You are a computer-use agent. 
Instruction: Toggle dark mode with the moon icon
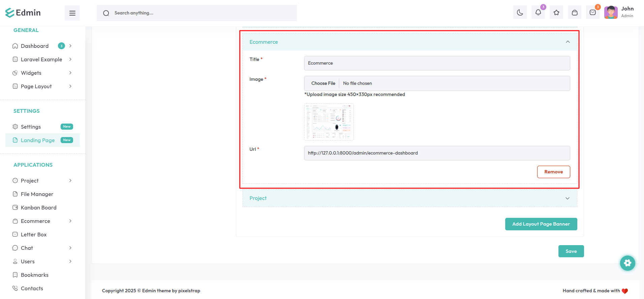click(520, 13)
